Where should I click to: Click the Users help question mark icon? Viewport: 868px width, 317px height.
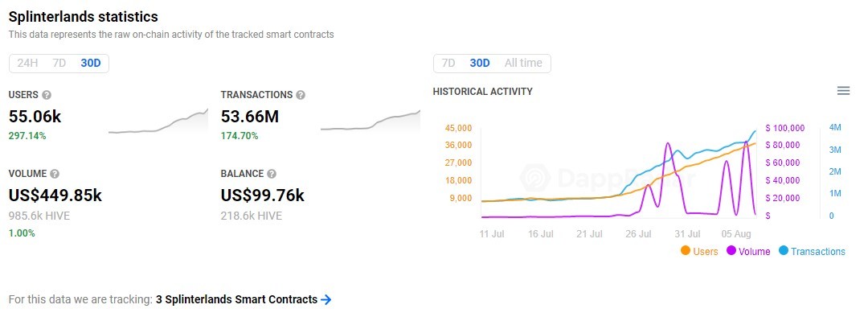point(47,95)
